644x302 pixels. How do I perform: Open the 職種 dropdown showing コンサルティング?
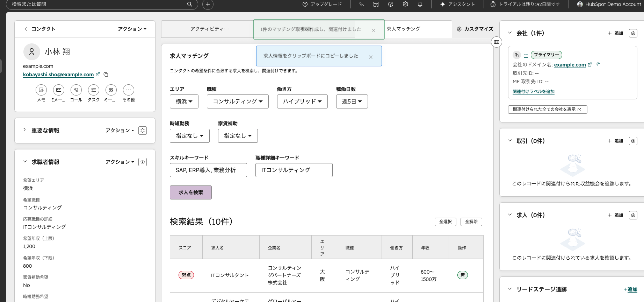click(x=238, y=101)
